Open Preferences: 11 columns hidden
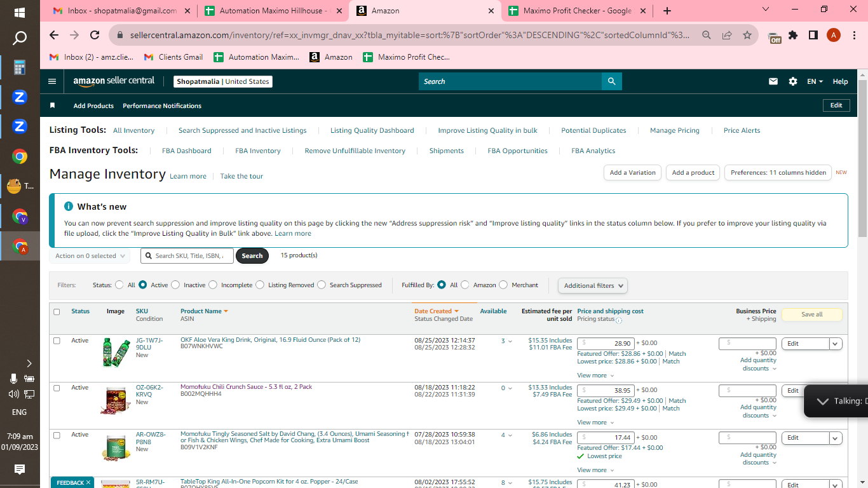This screenshot has height=488, width=868. point(778,173)
